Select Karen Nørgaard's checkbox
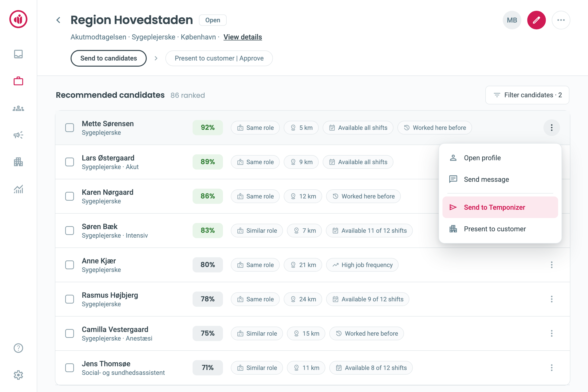588x392 pixels. point(70,196)
